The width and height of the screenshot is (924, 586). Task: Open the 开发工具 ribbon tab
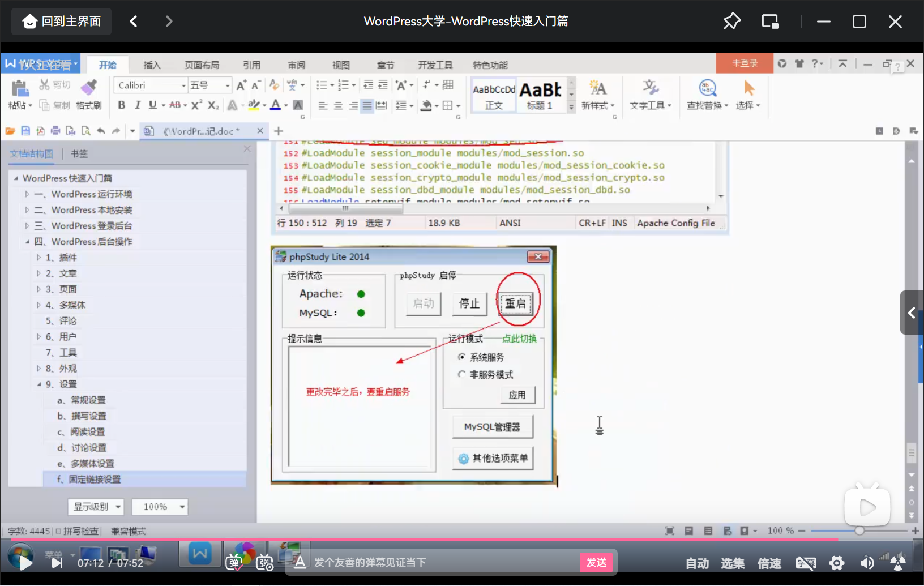(x=435, y=65)
